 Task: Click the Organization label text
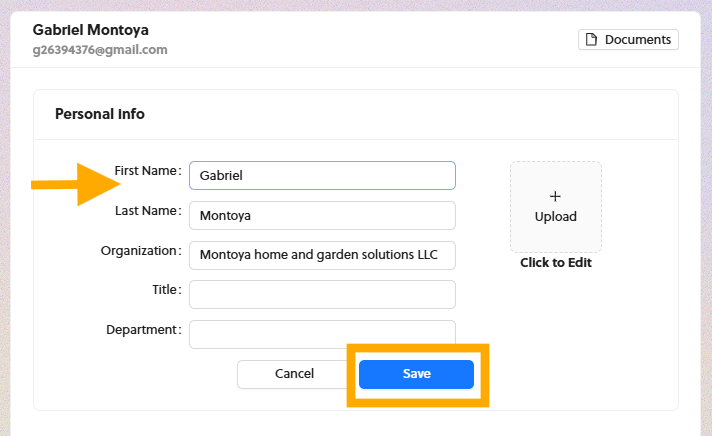click(140, 250)
